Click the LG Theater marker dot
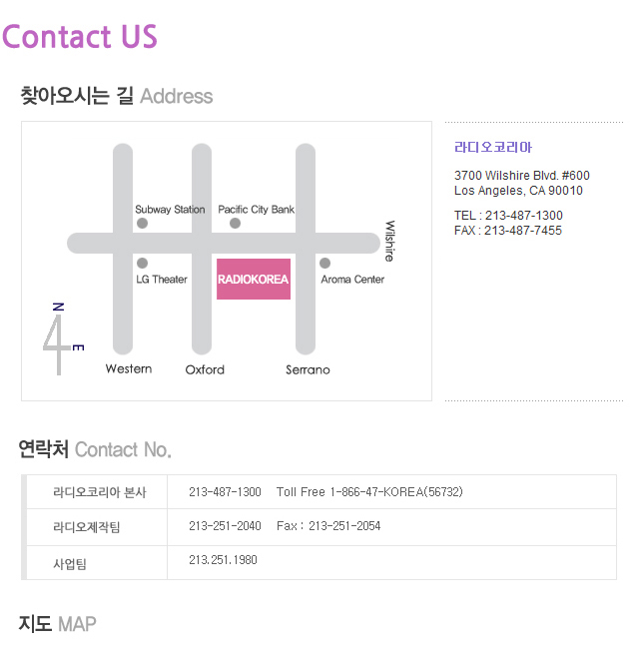Image resolution: width=644 pixels, height=653 pixels. click(x=142, y=263)
